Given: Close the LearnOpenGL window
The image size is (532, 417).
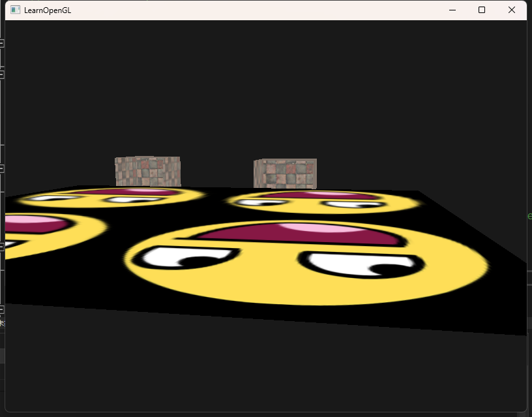Looking at the screenshot, I should (x=512, y=10).
